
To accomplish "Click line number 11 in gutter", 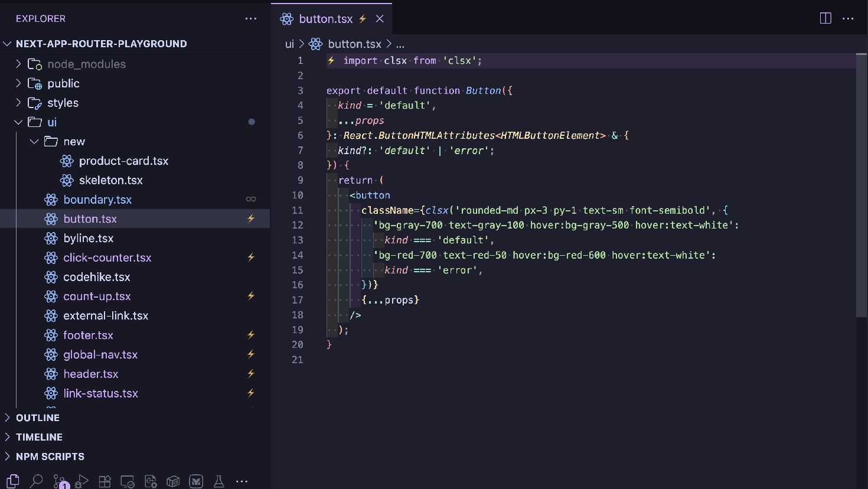I will (298, 210).
